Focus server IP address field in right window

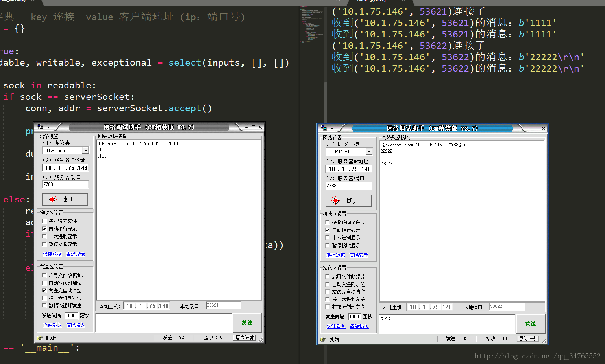point(349,169)
